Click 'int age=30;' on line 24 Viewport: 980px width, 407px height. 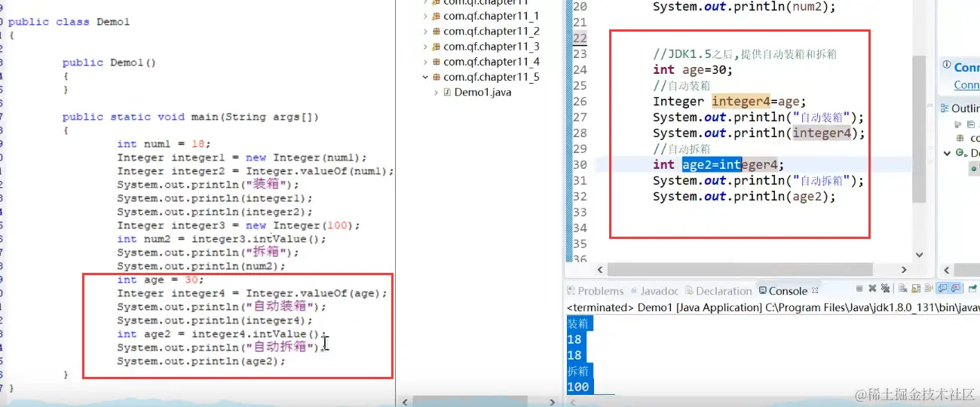point(693,69)
